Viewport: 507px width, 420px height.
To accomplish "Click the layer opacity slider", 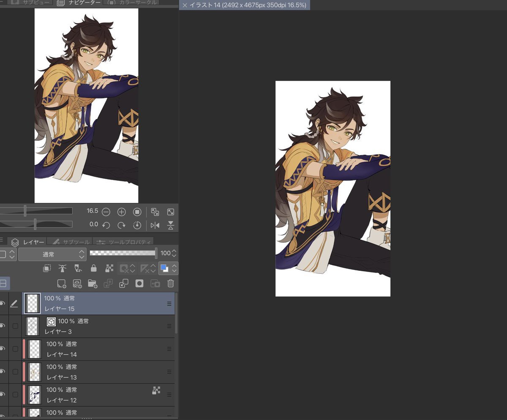I will (x=123, y=253).
